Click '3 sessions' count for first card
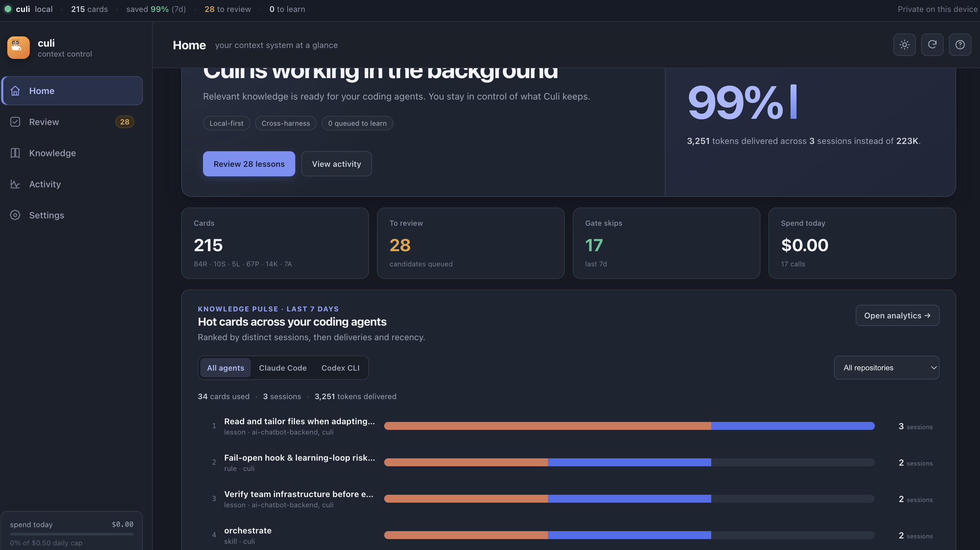980x550 pixels. click(x=915, y=427)
